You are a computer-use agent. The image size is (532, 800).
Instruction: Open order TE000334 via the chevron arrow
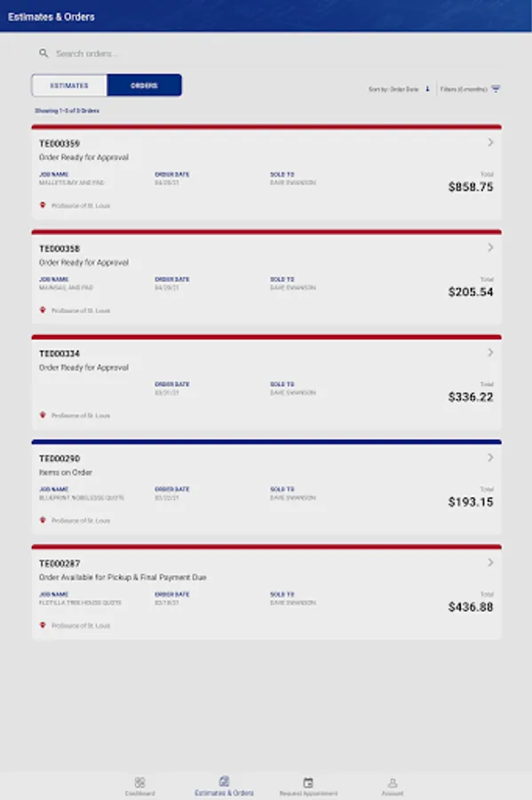click(490, 353)
